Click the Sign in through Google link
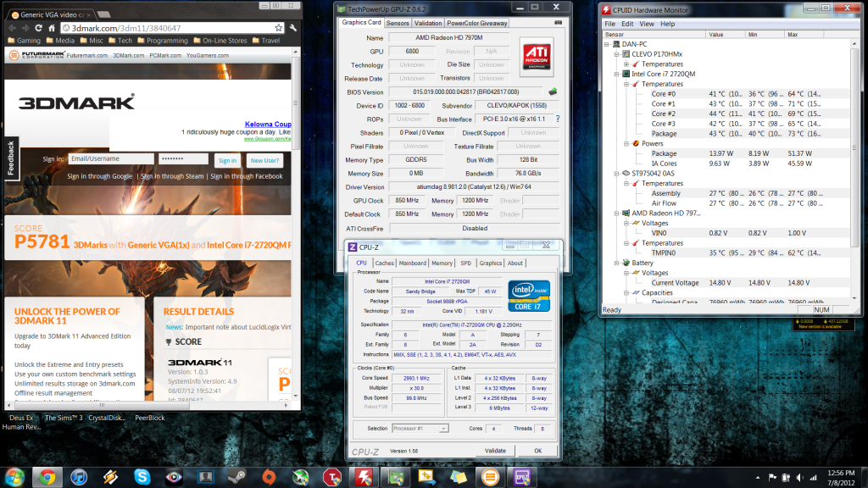 pyautogui.click(x=100, y=176)
